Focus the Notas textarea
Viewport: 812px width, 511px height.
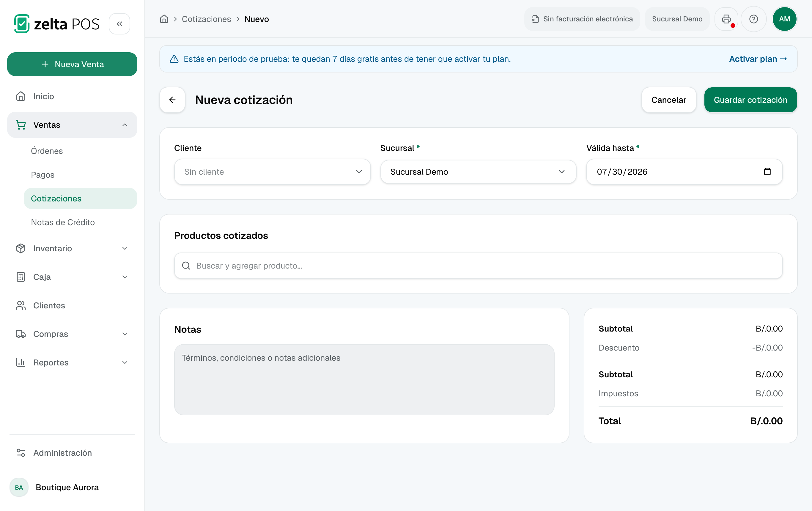pos(364,380)
